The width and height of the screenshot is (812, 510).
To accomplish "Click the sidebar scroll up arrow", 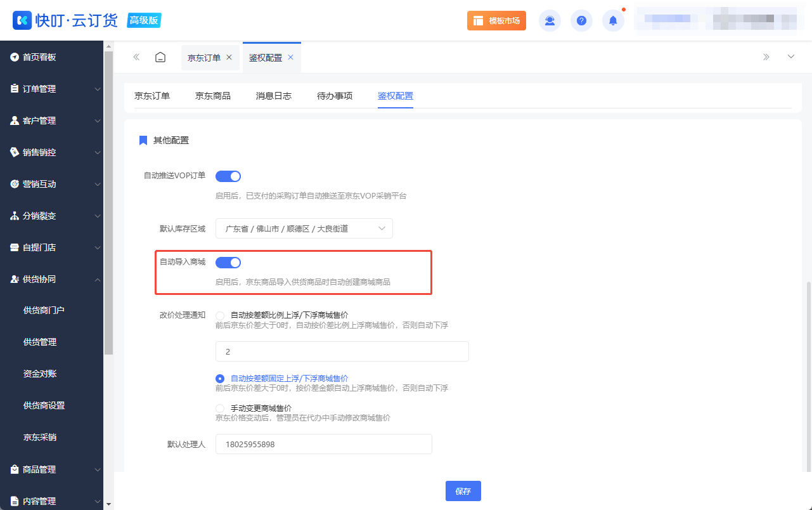I will tap(108, 46).
